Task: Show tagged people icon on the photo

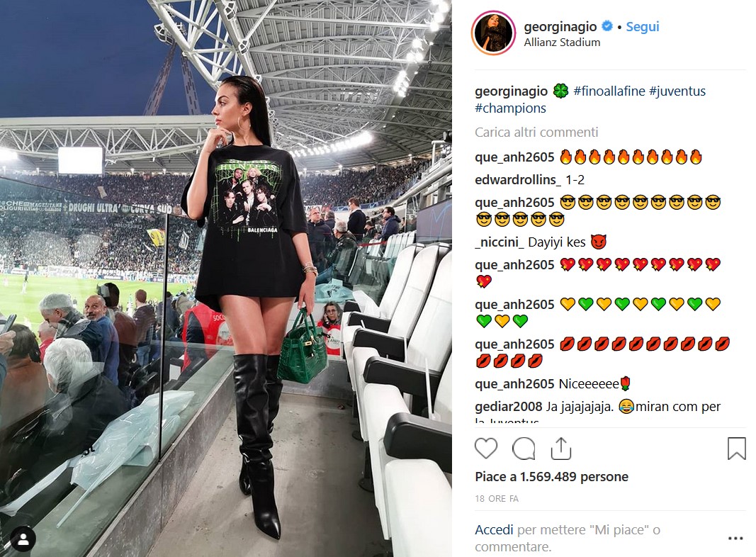Action: pos(23,539)
